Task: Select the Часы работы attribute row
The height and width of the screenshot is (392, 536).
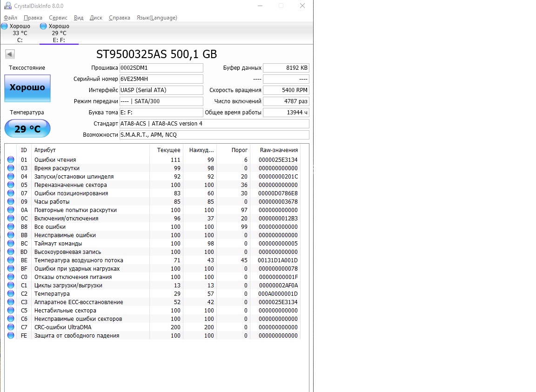Action: pos(153,202)
